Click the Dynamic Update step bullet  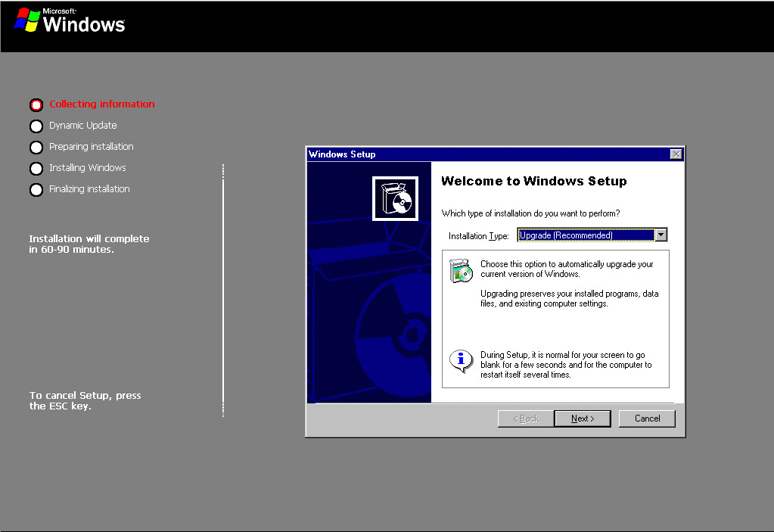[x=36, y=126]
